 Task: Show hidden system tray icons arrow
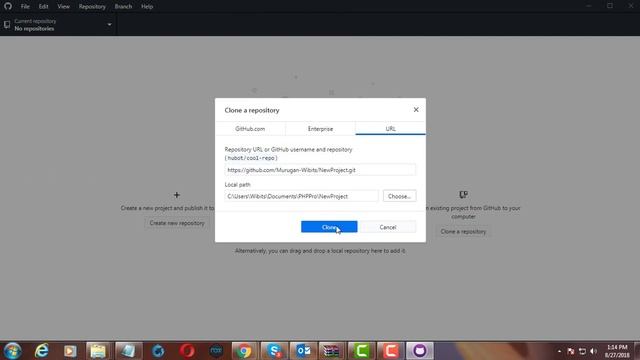click(559, 351)
